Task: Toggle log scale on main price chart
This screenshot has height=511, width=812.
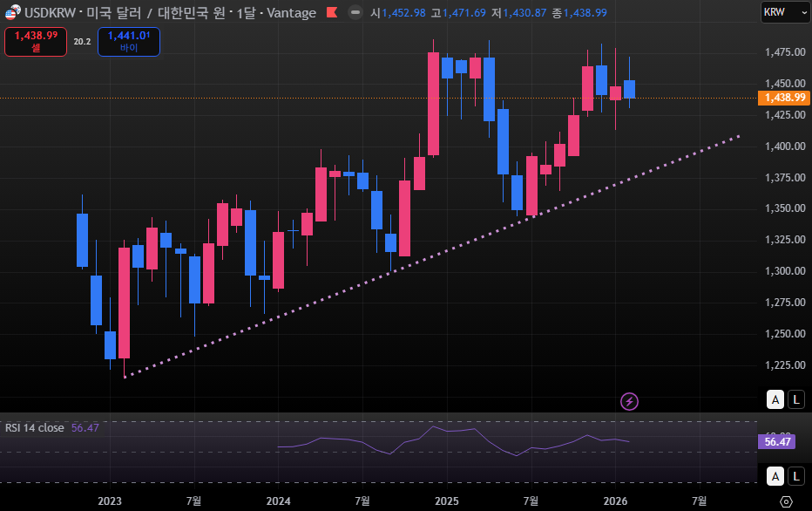Action: [795, 399]
